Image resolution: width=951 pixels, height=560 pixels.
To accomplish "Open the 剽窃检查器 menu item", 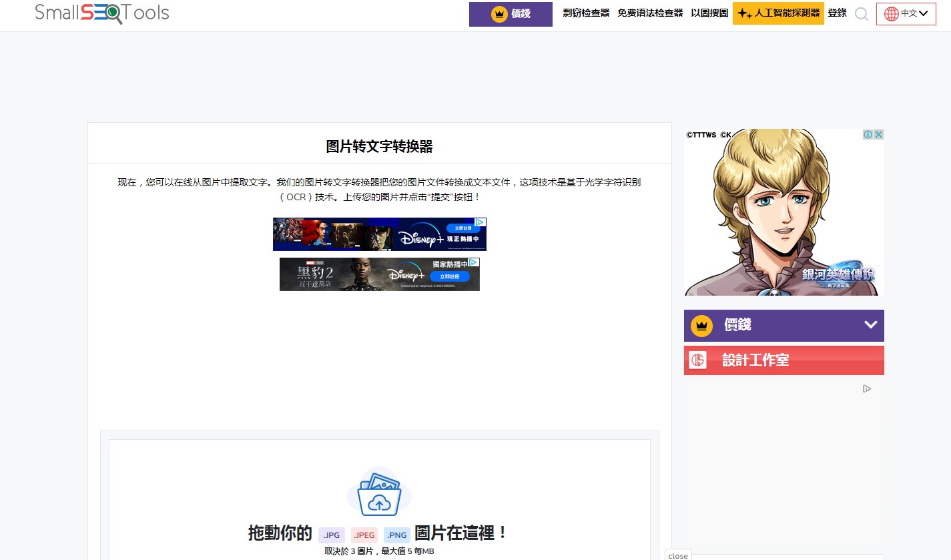I will tap(586, 13).
